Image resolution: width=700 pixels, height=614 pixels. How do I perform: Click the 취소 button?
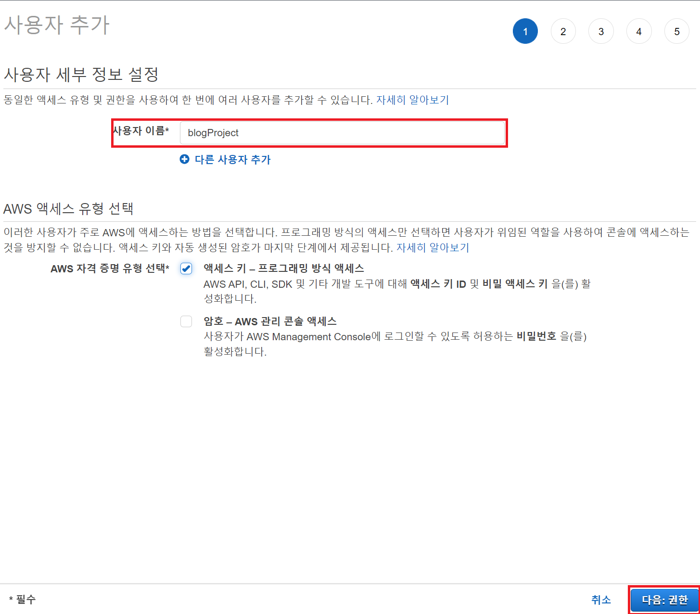tap(601, 600)
